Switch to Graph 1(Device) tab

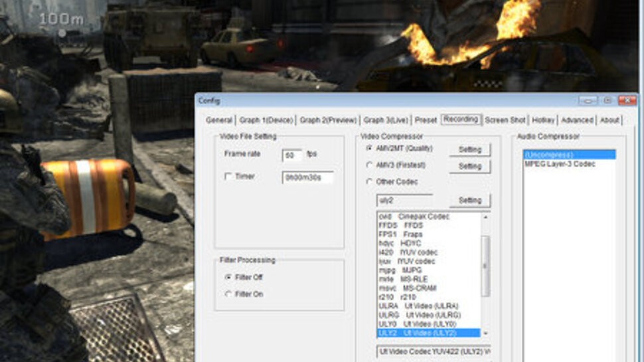coord(266,120)
